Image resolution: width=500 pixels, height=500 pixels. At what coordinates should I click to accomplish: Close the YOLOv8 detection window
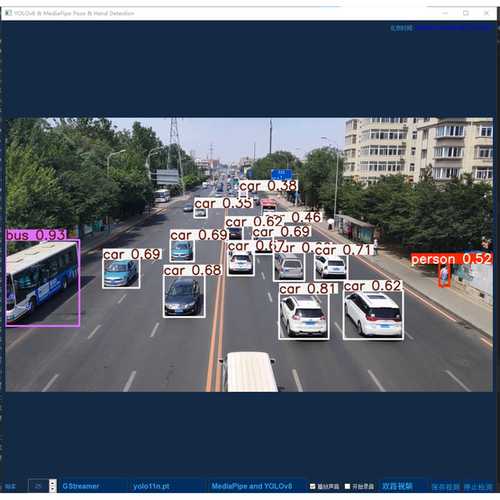coord(486,13)
